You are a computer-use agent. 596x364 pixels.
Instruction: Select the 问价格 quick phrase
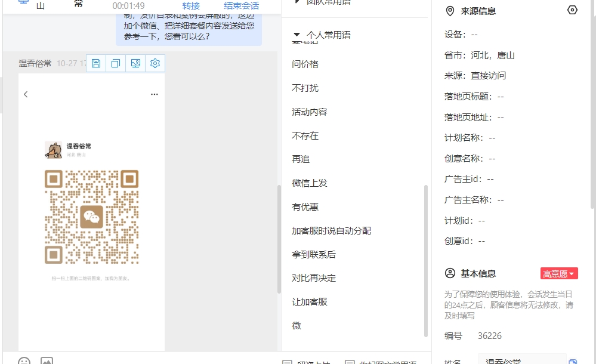305,64
